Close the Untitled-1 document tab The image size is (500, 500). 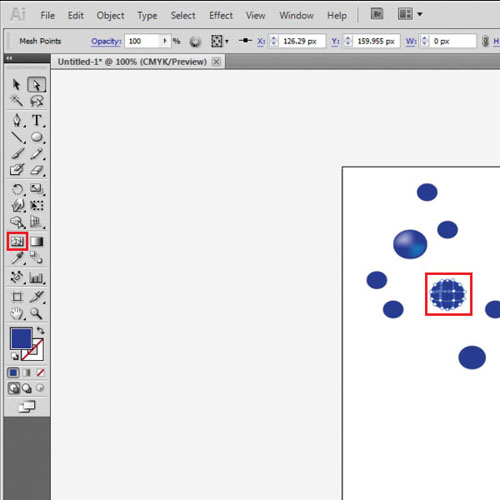[x=216, y=62]
